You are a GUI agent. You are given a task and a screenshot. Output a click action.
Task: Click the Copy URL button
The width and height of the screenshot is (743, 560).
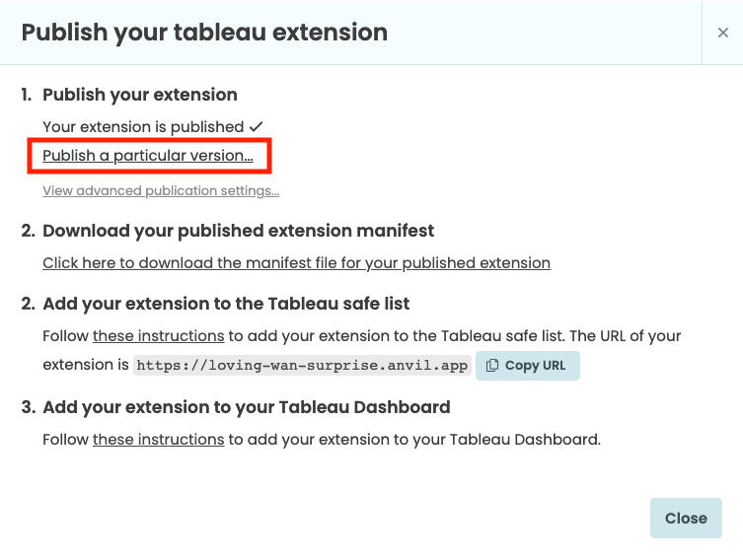coord(527,366)
